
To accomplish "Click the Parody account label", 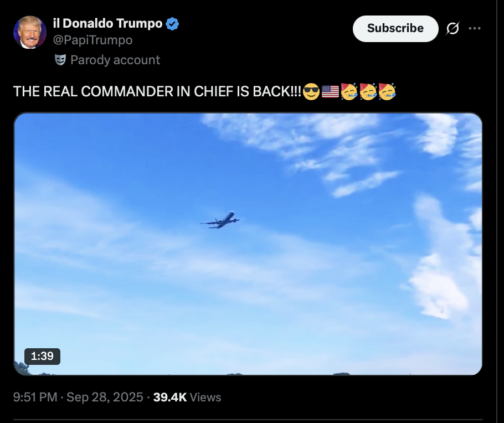I will pos(115,60).
